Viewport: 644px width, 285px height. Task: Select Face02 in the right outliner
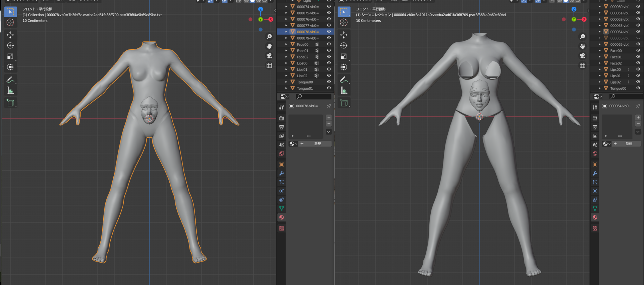coord(616,63)
